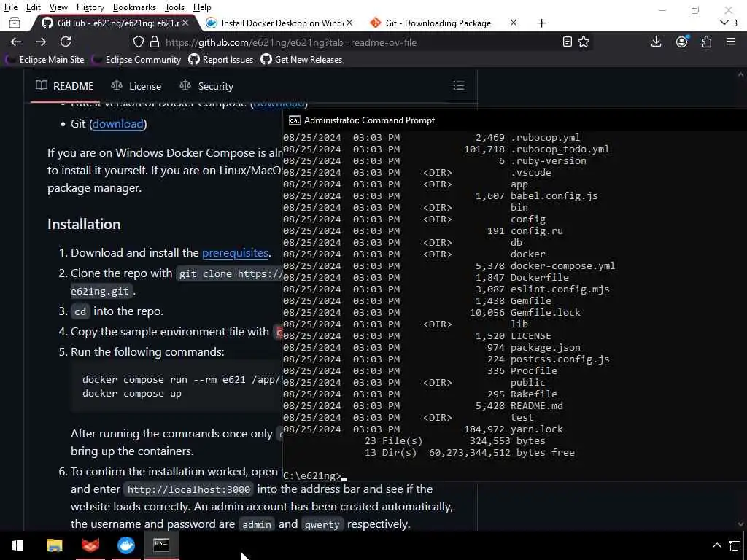The height and width of the screenshot is (560, 747).
Task: Follow the Git download link
Action: click(117, 124)
